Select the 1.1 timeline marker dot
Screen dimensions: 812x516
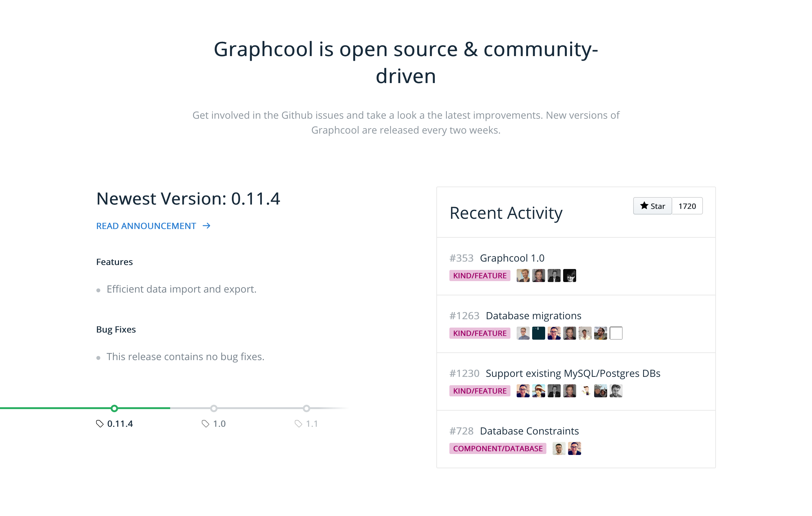tap(306, 408)
